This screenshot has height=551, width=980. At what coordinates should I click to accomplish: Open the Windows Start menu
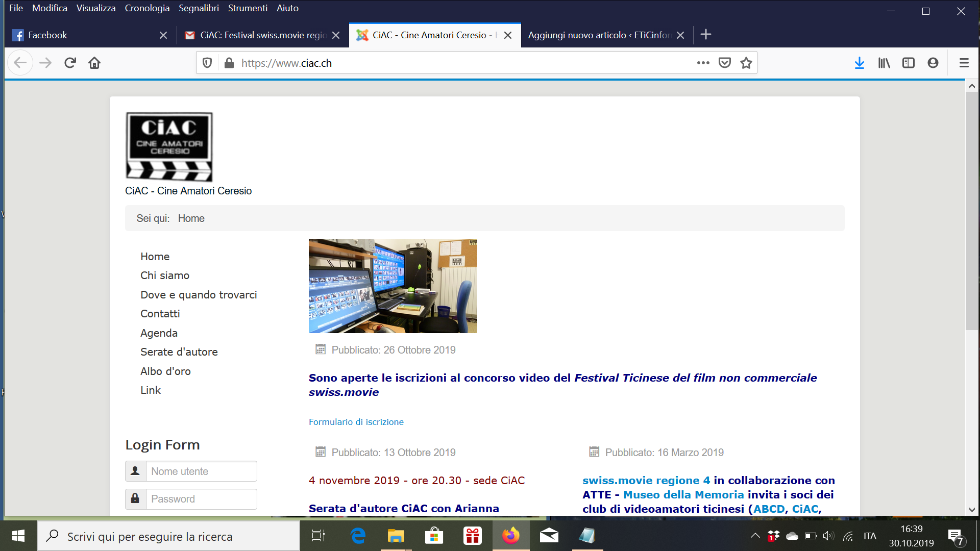[18, 536]
